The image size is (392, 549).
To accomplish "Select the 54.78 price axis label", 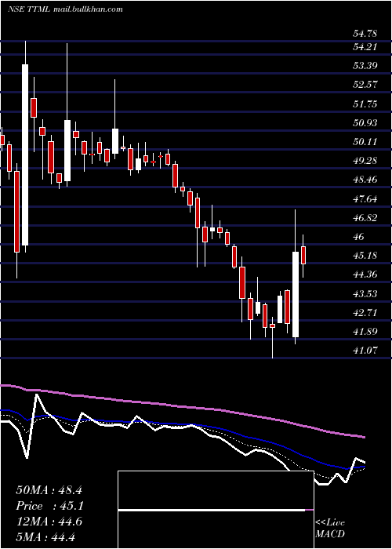I will click(365, 34).
